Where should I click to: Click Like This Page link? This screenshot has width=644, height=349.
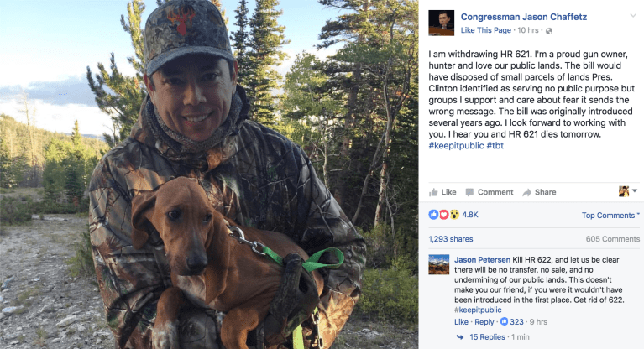coord(485,30)
